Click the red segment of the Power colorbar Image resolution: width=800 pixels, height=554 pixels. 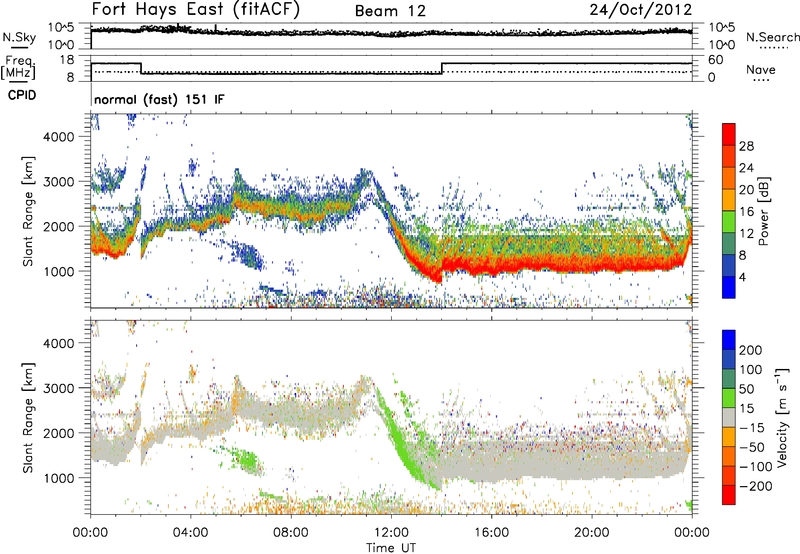tap(729, 134)
